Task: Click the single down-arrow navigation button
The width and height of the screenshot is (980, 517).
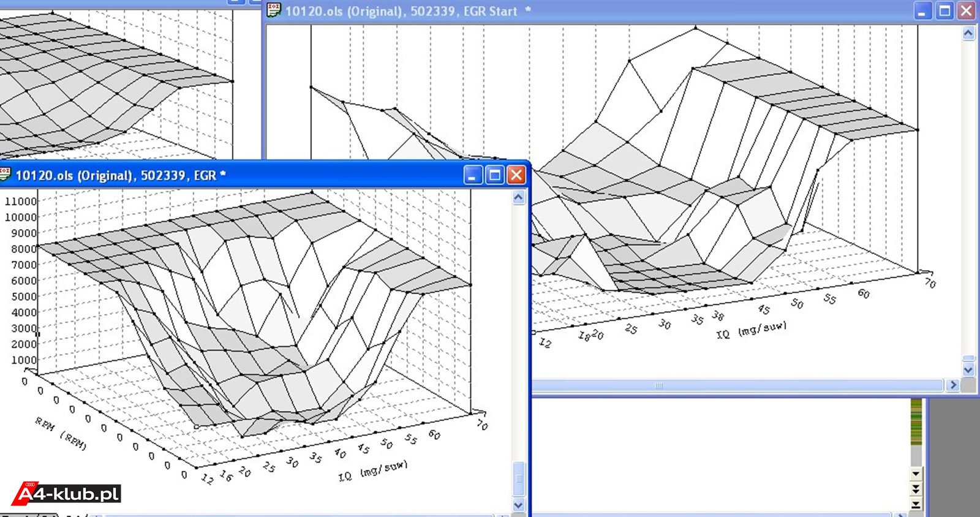Action: click(916, 474)
